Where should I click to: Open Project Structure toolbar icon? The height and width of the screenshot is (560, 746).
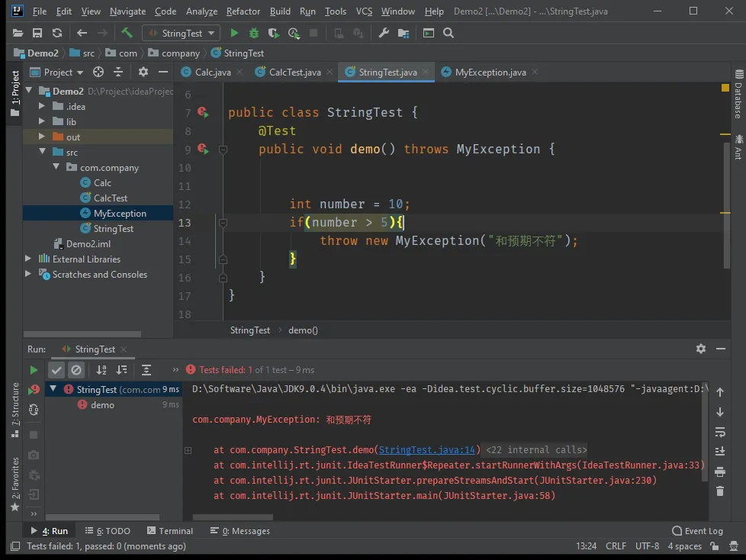403,33
